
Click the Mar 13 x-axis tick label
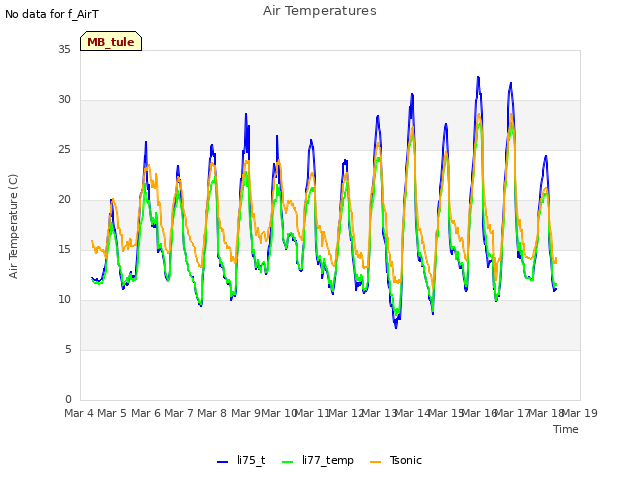click(x=380, y=413)
